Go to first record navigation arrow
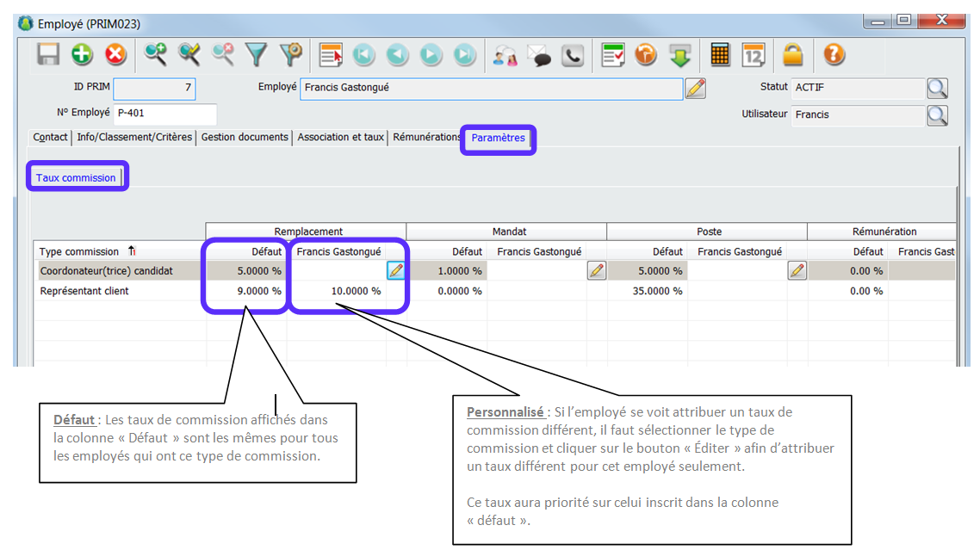Screen dimensions: 980x550 tap(363, 55)
